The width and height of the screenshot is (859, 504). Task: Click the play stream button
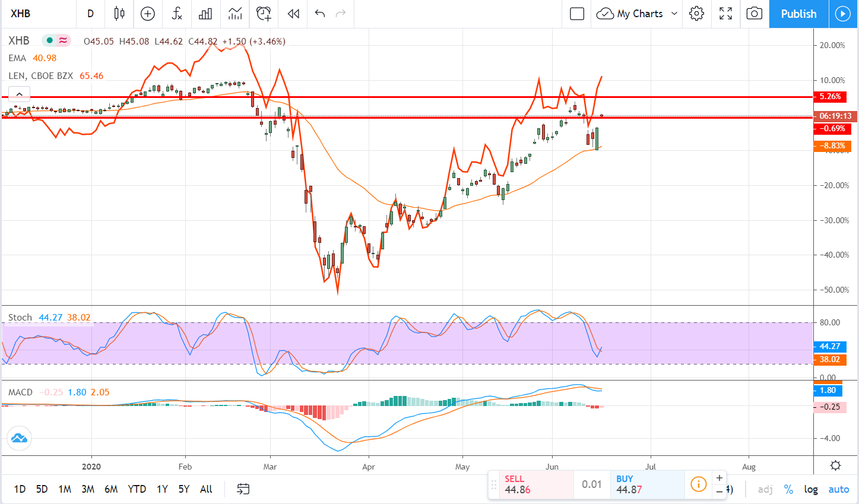pyautogui.click(x=843, y=14)
